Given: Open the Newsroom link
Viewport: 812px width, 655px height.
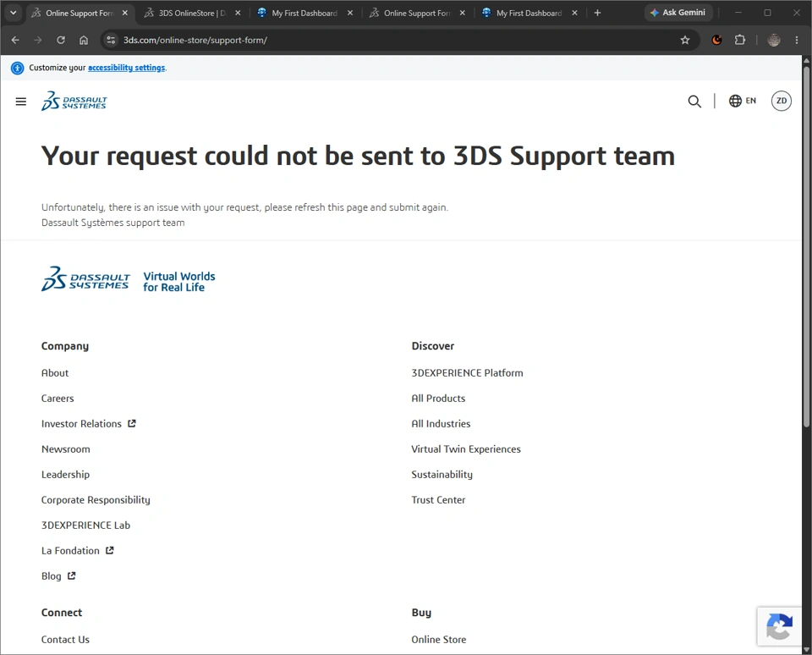Looking at the screenshot, I should pyautogui.click(x=66, y=449).
